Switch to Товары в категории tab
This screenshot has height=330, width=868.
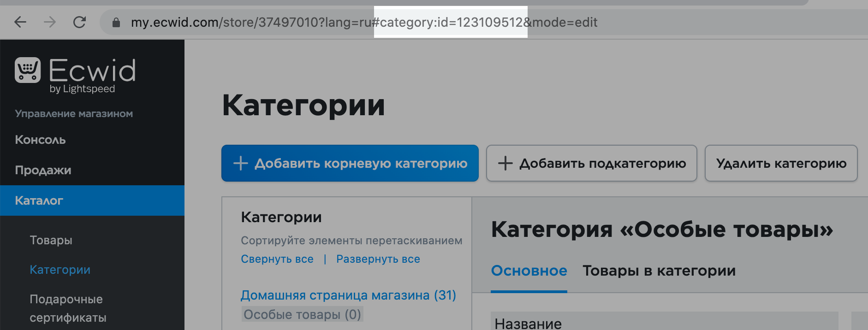[659, 271]
